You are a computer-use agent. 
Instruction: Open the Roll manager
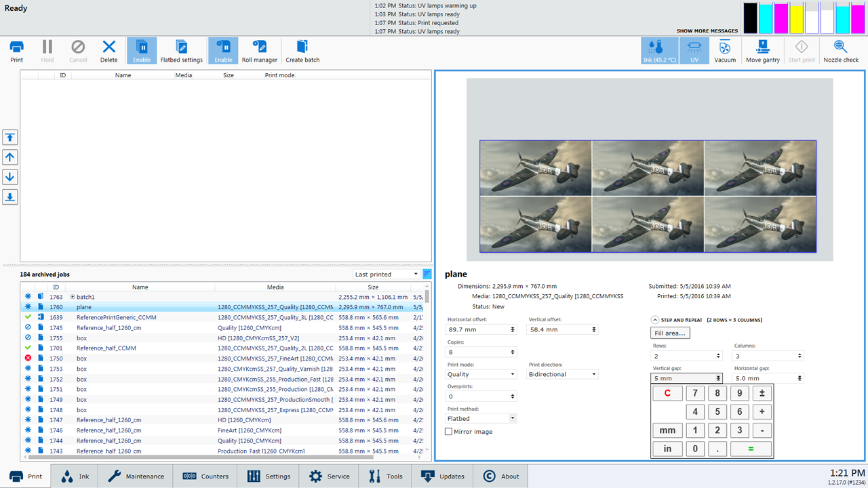tap(259, 51)
